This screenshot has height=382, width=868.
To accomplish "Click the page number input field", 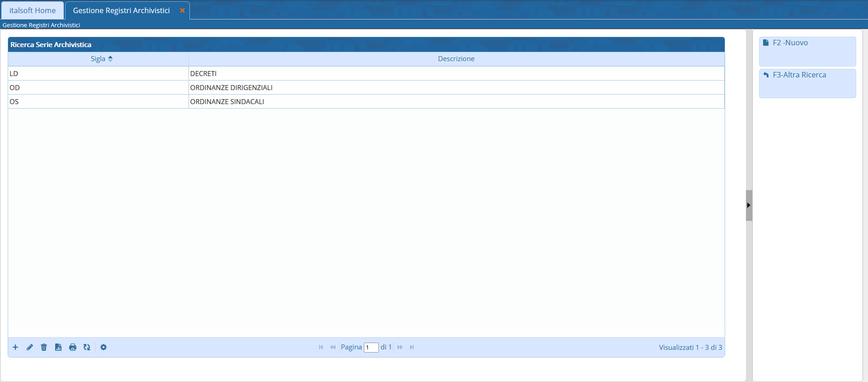I will tap(371, 348).
